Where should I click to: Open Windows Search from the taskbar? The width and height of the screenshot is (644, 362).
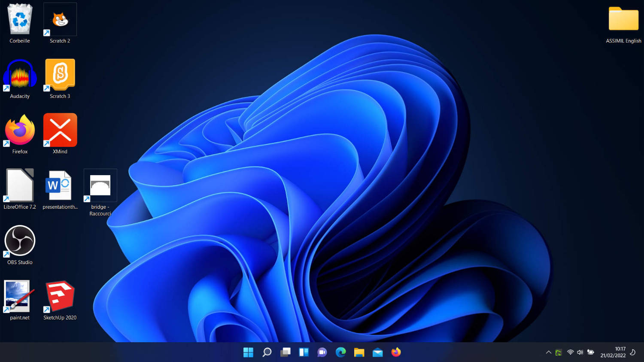(267, 352)
